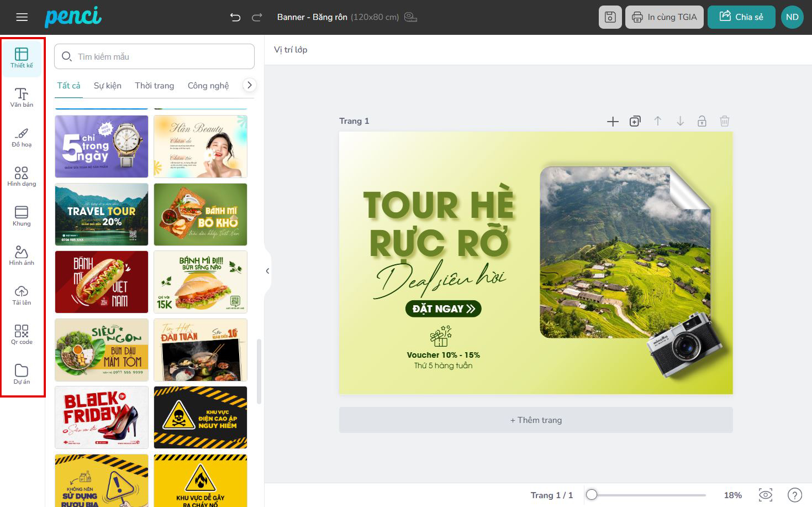The height and width of the screenshot is (507, 812).
Task: Select the Hình dạng shapes tool
Action: click(22, 176)
